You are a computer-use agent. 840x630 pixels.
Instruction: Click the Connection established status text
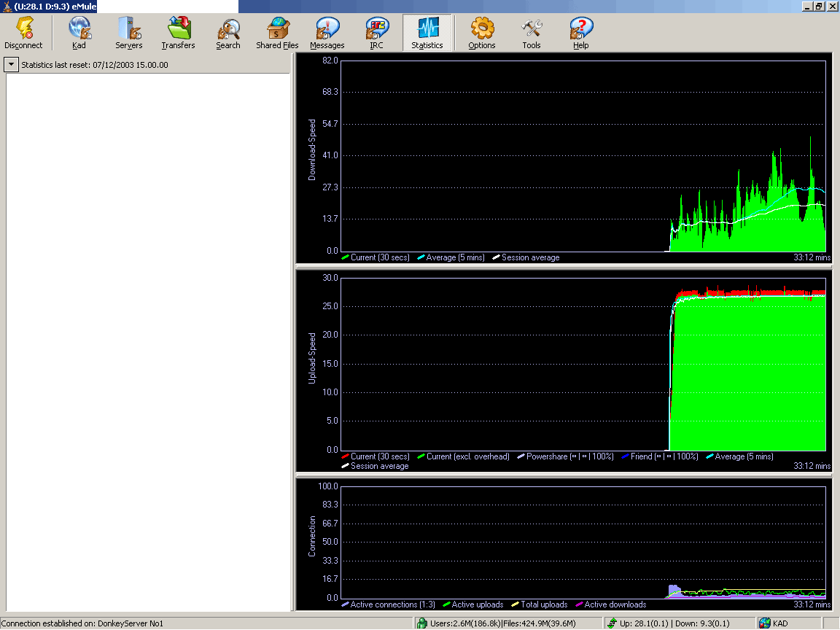coord(82,623)
